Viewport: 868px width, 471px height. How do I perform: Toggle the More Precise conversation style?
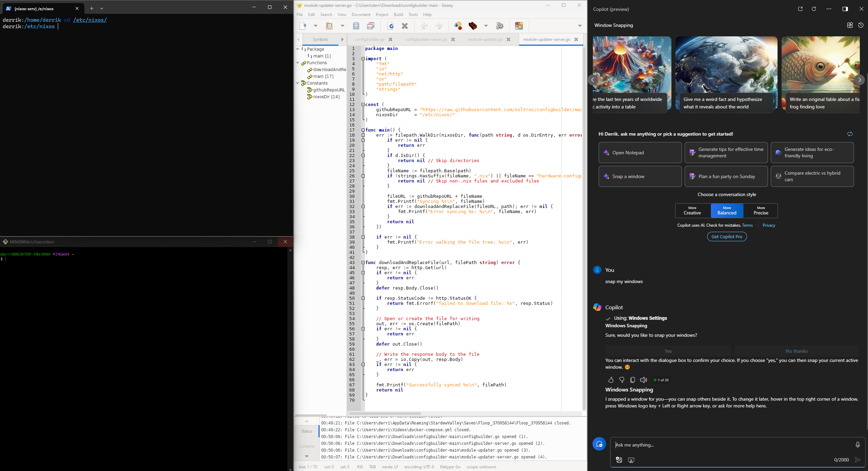coord(760,210)
